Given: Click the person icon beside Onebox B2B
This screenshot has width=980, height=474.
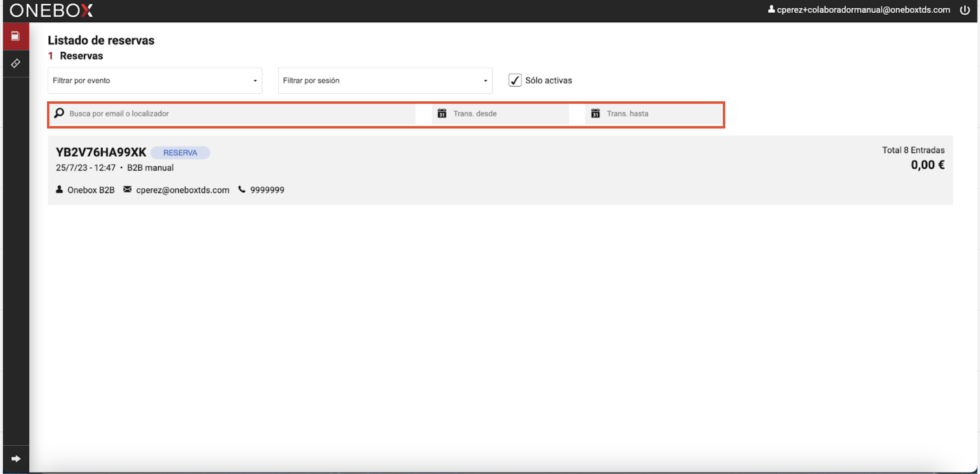Looking at the screenshot, I should point(59,190).
